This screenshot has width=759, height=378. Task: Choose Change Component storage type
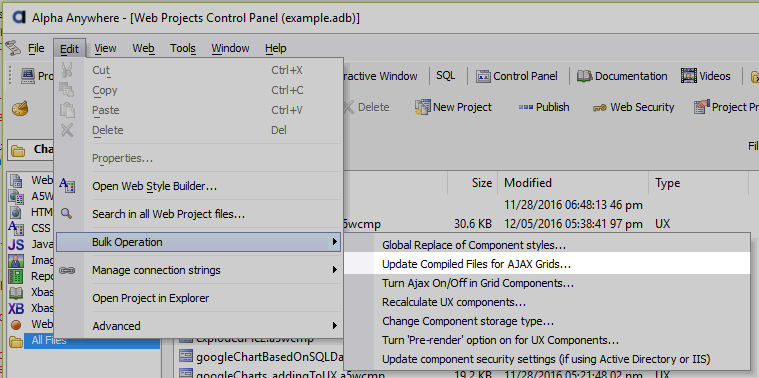coord(547,321)
